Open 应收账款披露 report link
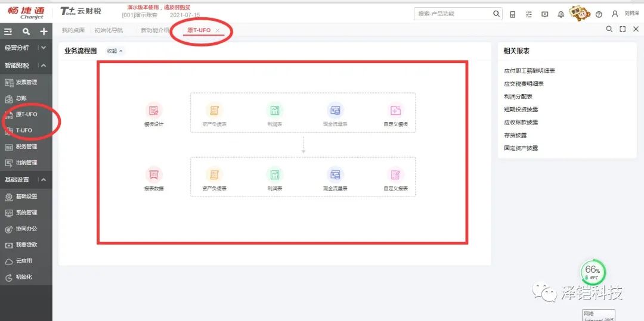644x321 pixels. click(x=521, y=122)
